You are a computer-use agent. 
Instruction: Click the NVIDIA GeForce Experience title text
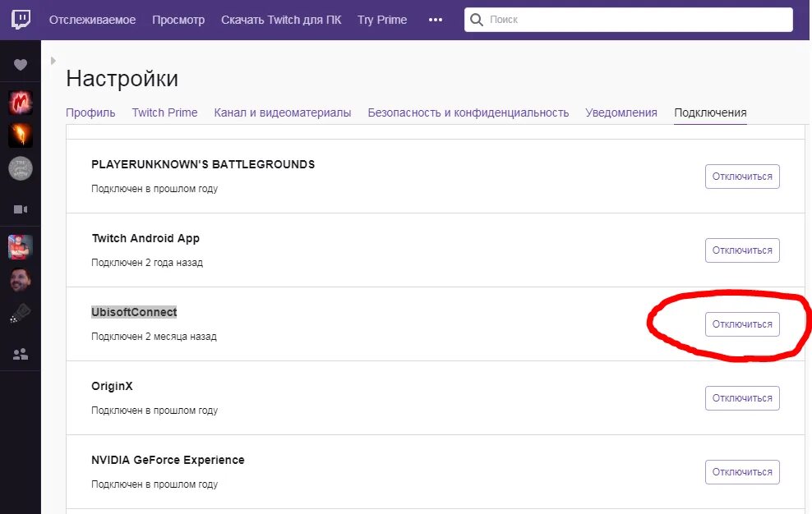click(x=168, y=460)
